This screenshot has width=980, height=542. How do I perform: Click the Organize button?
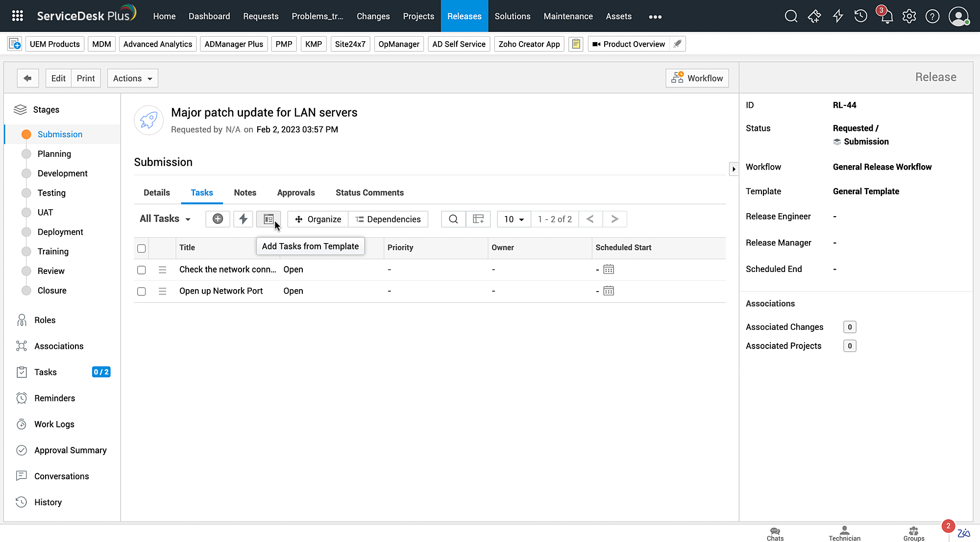tap(318, 219)
